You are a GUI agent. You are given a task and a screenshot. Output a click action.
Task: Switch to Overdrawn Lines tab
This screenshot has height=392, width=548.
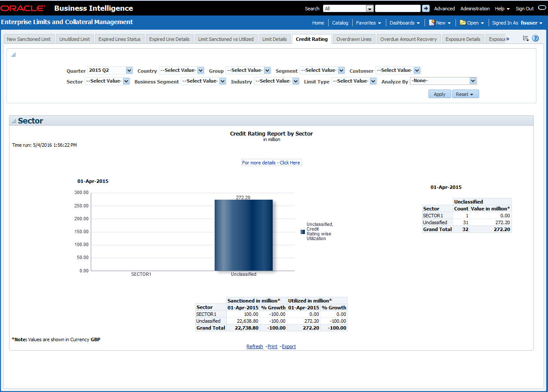(x=354, y=39)
